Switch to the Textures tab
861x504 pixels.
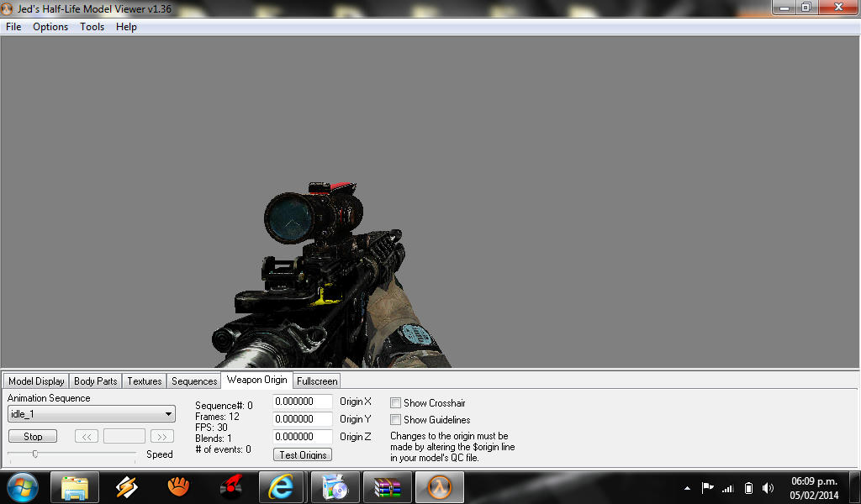coord(145,381)
